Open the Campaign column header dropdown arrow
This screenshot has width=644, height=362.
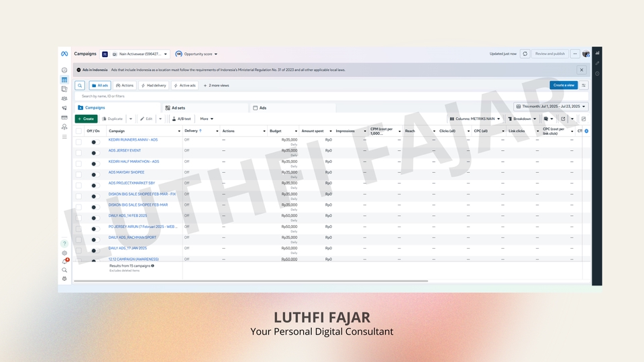(179, 131)
